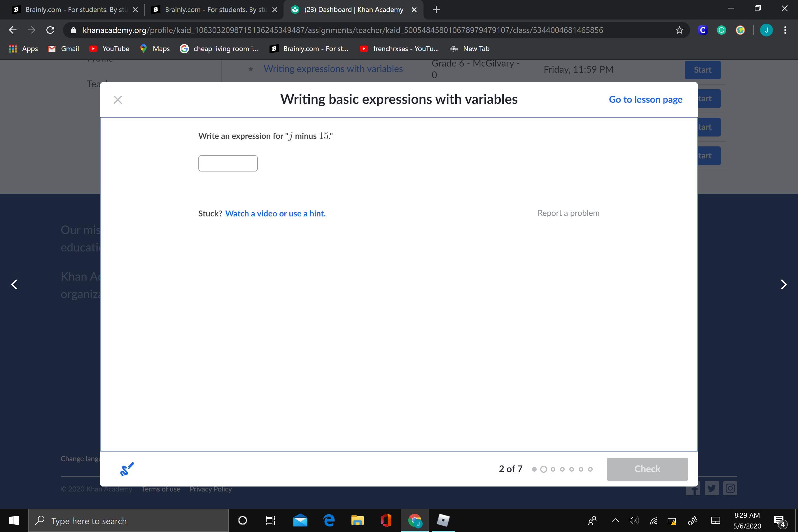Viewport: 798px width, 532px height.
Task: Open the volume control in the tray
Action: tap(633, 520)
